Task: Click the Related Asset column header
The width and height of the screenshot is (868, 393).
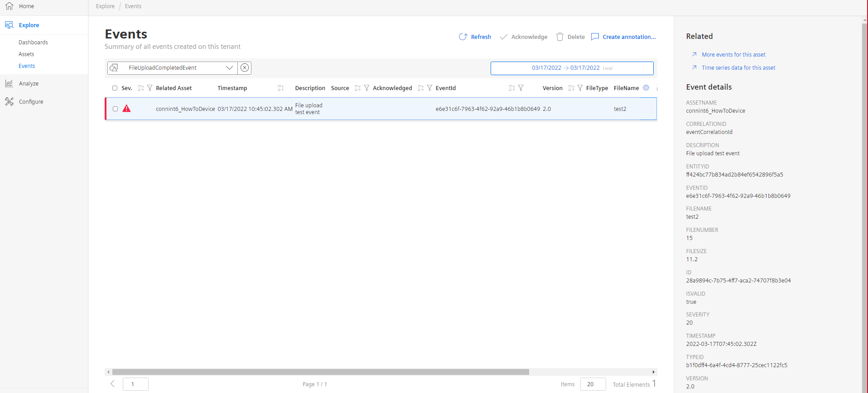Action: (x=174, y=88)
